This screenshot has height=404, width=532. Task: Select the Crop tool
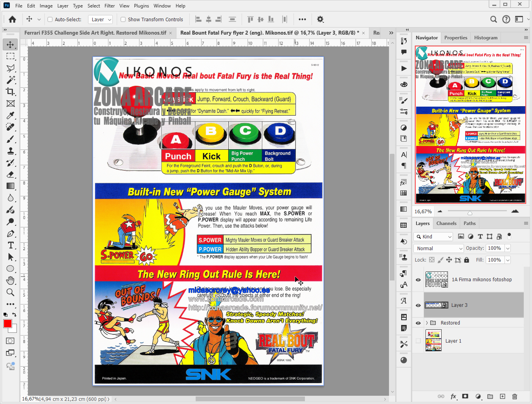(x=11, y=92)
